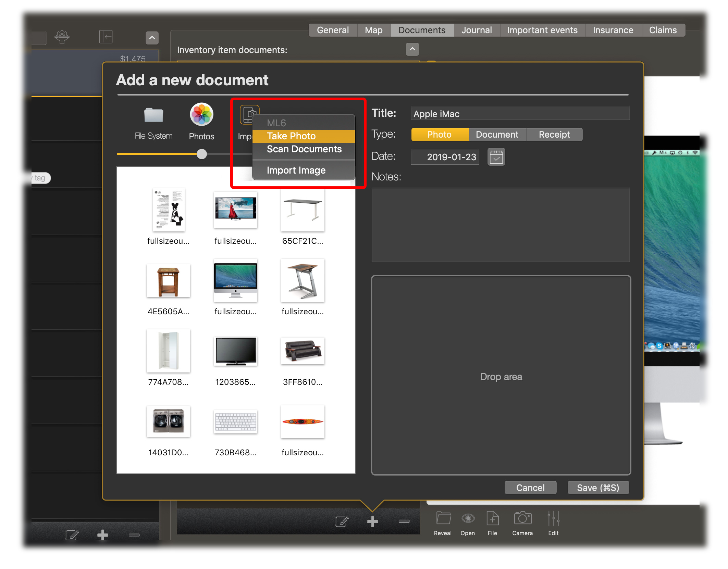This screenshot has width=728, height=569.
Task: Select the red dress TV thumbnail
Action: [x=235, y=210]
